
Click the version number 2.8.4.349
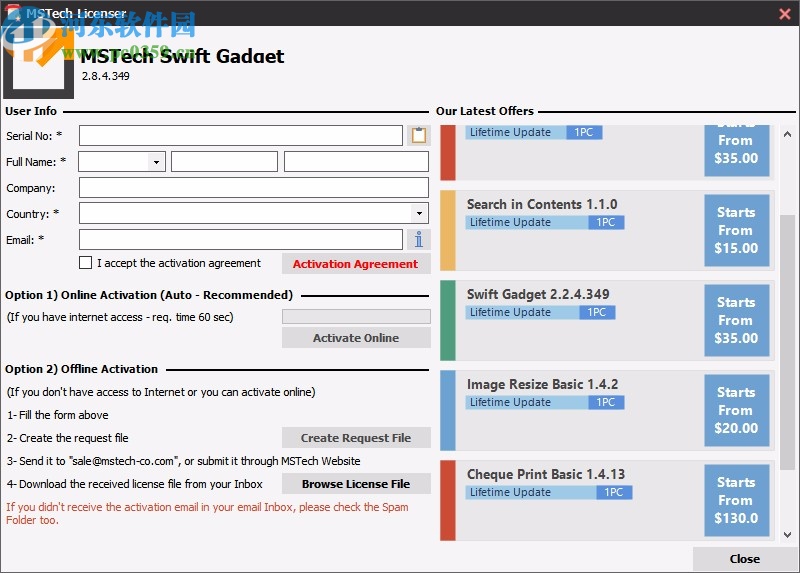106,76
